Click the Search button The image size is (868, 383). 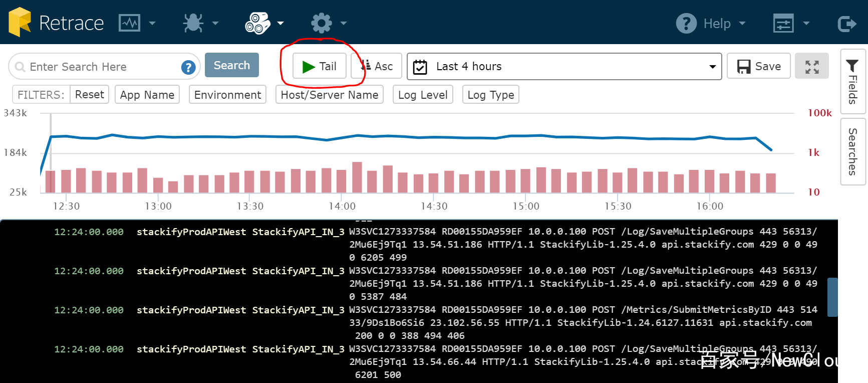click(232, 65)
